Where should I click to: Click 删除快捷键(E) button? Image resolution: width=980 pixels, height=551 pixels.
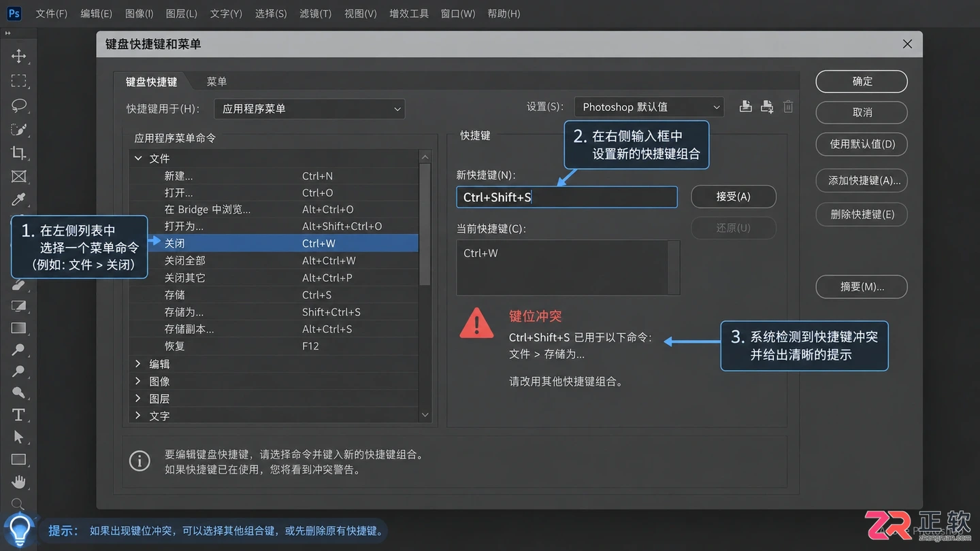pyautogui.click(x=862, y=214)
